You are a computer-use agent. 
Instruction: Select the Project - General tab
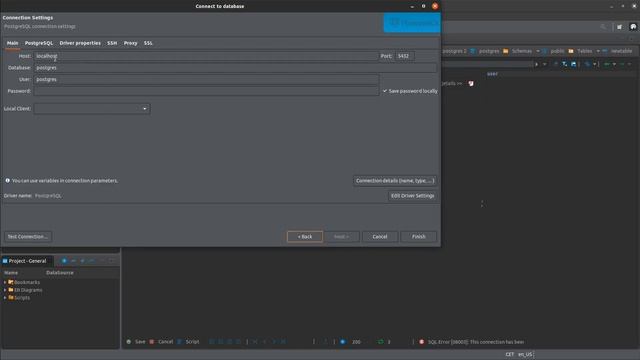[27, 261]
